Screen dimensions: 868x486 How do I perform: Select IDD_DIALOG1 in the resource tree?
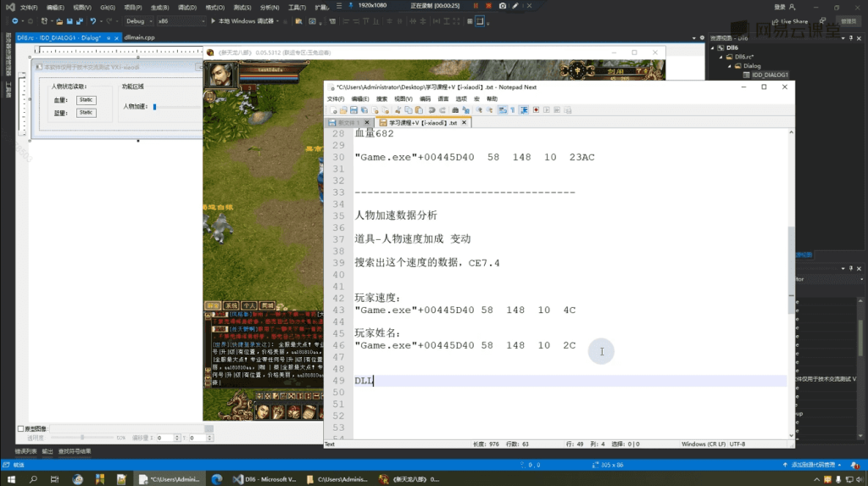pos(770,75)
